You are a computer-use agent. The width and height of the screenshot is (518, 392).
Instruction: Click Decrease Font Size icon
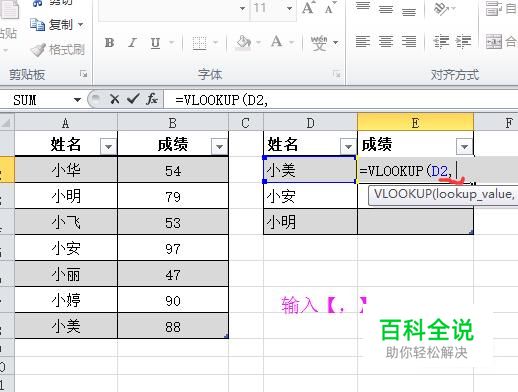point(330,8)
